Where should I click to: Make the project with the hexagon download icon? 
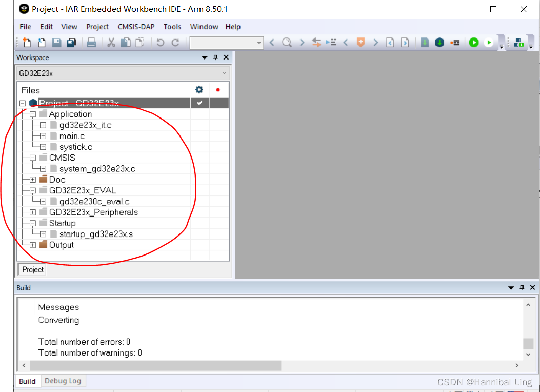click(x=439, y=43)
